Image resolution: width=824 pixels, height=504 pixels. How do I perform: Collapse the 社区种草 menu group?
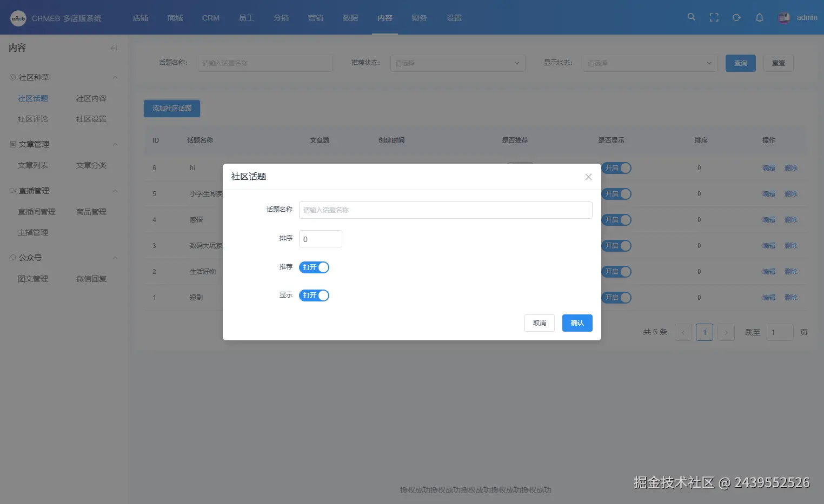pyautogui.click(x=115, y=77)
